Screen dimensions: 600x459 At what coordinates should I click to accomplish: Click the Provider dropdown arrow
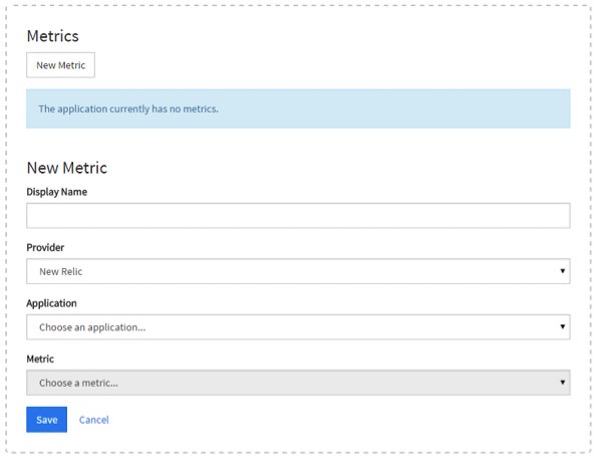[x=563, y=271]
